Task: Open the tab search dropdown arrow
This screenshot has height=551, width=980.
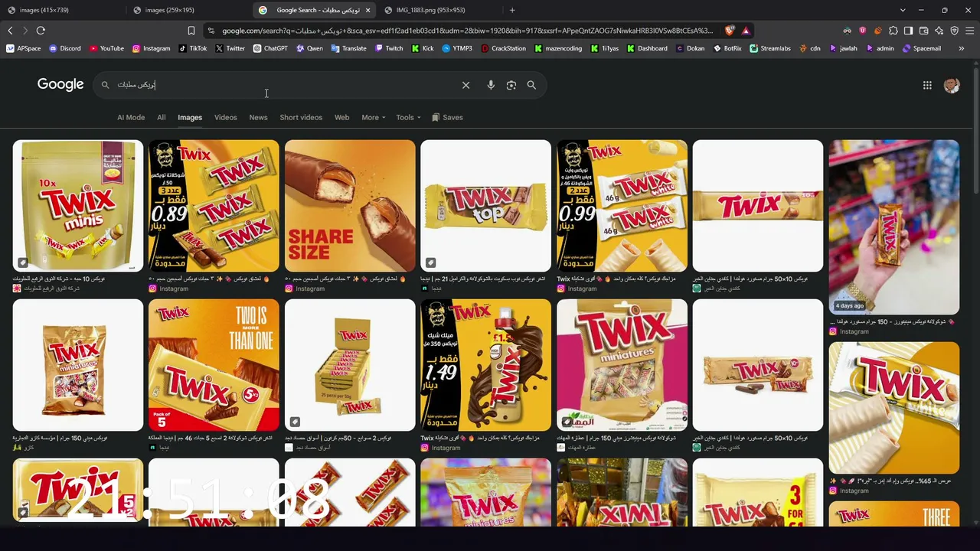Action: click(903, 10)
